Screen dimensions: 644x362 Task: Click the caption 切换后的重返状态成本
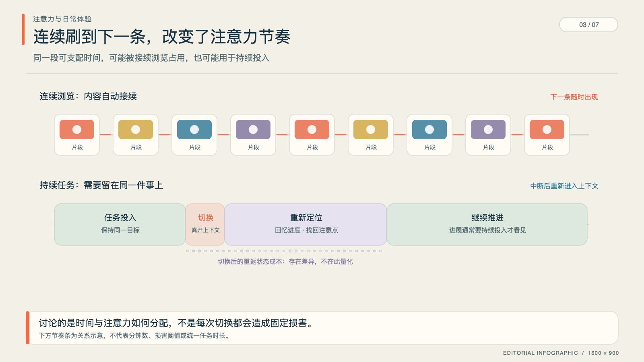click(285, 261)
